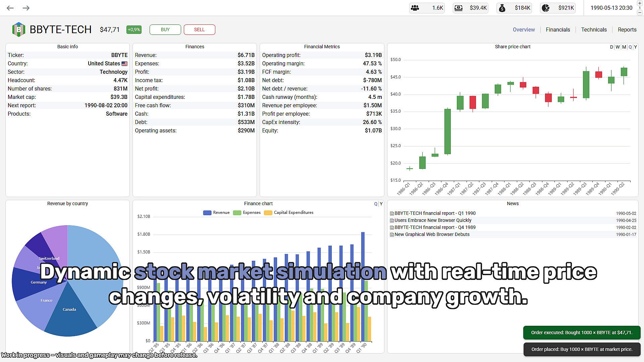Viewport: 644px width, 362px height.
Task: Increase game speed with plus button
Action: click(640, 3)
